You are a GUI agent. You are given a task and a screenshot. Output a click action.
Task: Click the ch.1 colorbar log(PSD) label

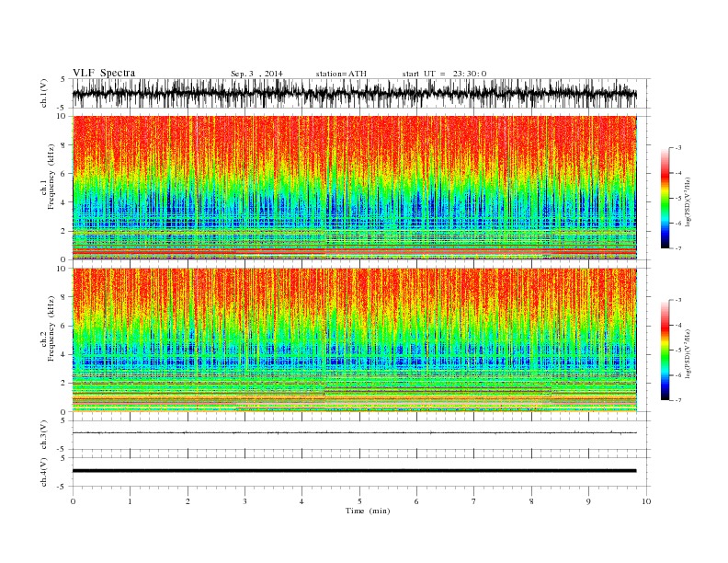688,201
